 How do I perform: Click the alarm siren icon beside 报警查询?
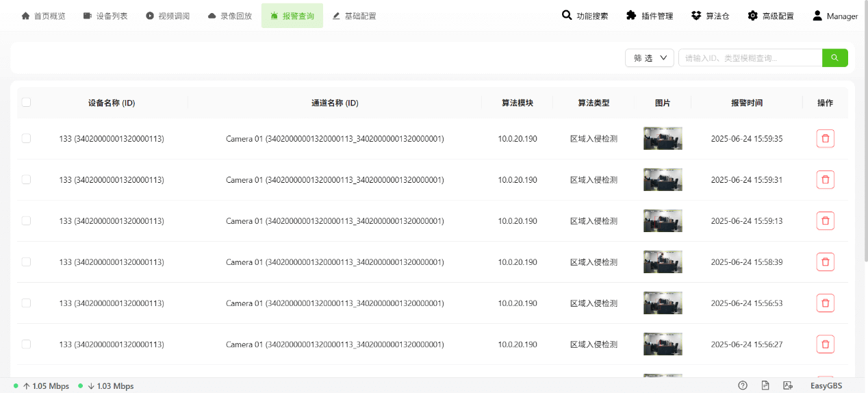pos(275,16)
